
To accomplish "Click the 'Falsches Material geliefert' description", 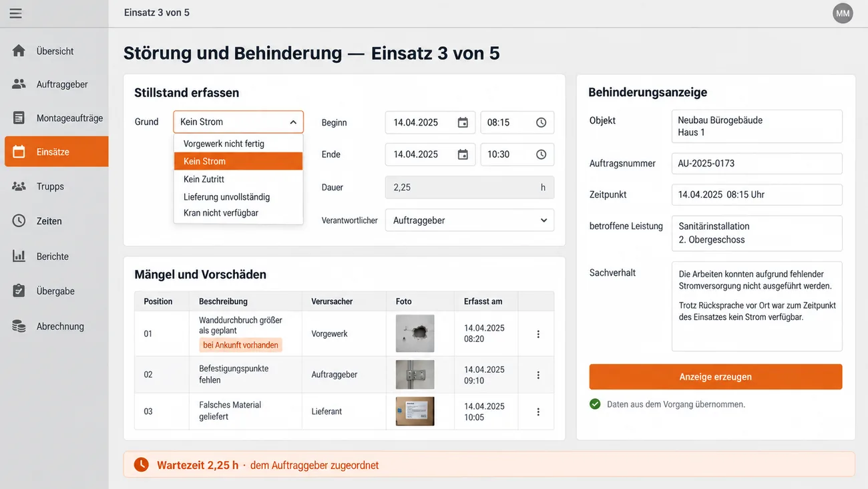I will tap(230, 411).
